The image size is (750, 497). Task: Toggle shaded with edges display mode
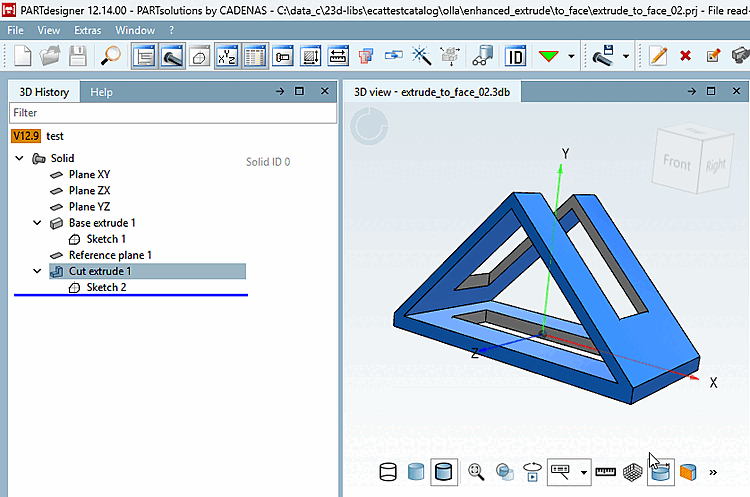coord(443,472)
